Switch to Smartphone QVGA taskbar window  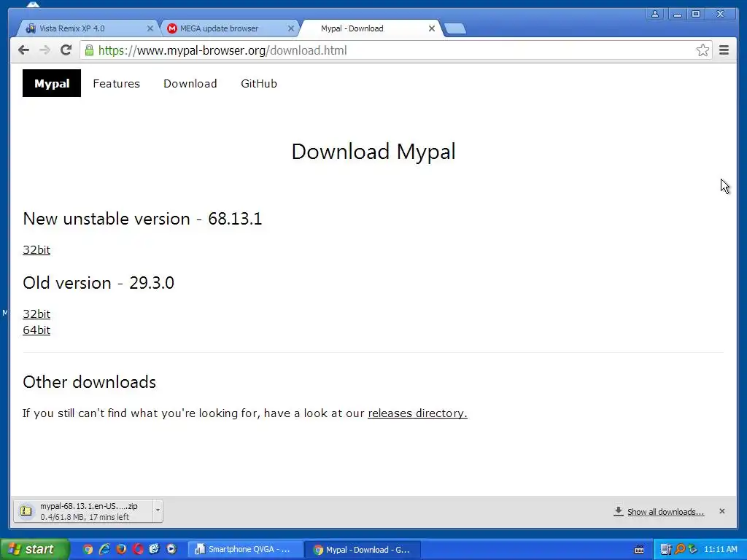(x=244, y=550)
